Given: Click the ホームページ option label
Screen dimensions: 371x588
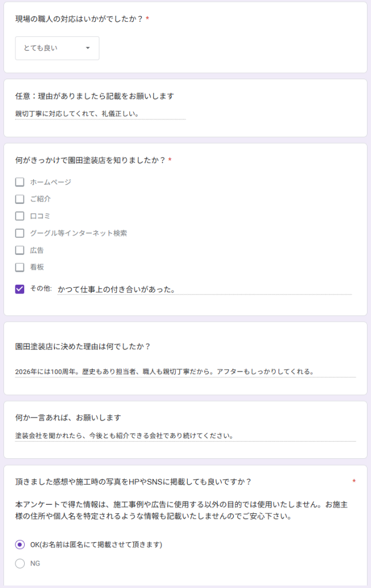Looking at the screenshot, I should pyautogui.click(x=51, y=182).
